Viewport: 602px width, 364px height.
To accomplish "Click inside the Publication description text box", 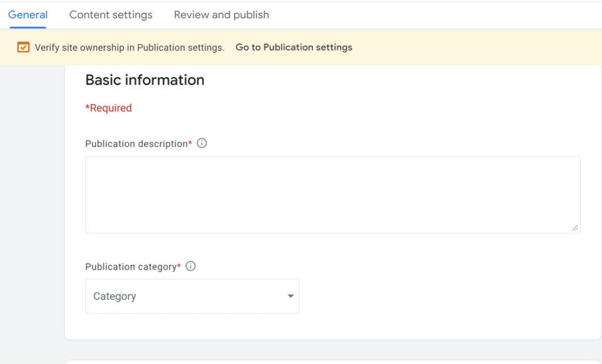I will [333, 194].
